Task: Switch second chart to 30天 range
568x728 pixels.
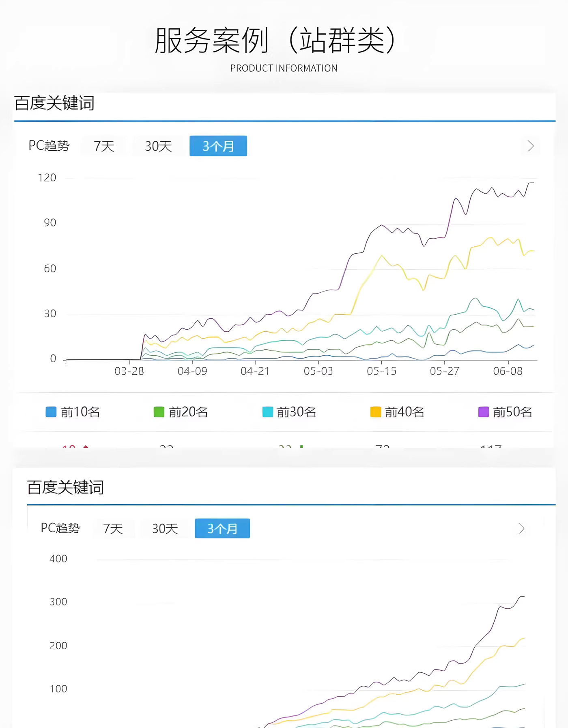Action: pos(165,529)
